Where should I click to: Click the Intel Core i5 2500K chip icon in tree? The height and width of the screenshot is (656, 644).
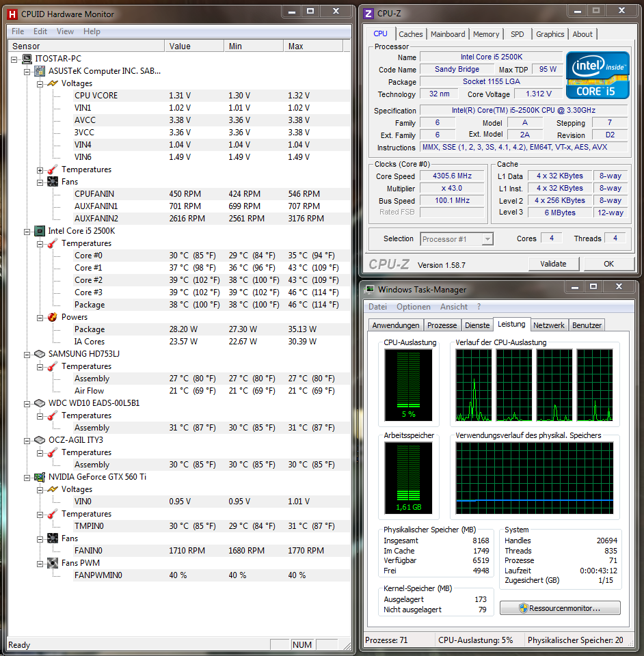[x=40, y=231]
